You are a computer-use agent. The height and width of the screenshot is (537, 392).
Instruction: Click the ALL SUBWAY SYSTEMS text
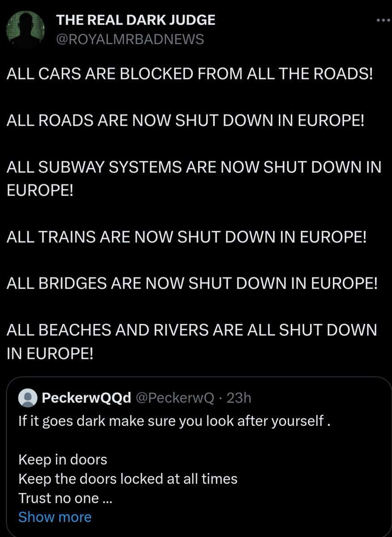point(193,167)
